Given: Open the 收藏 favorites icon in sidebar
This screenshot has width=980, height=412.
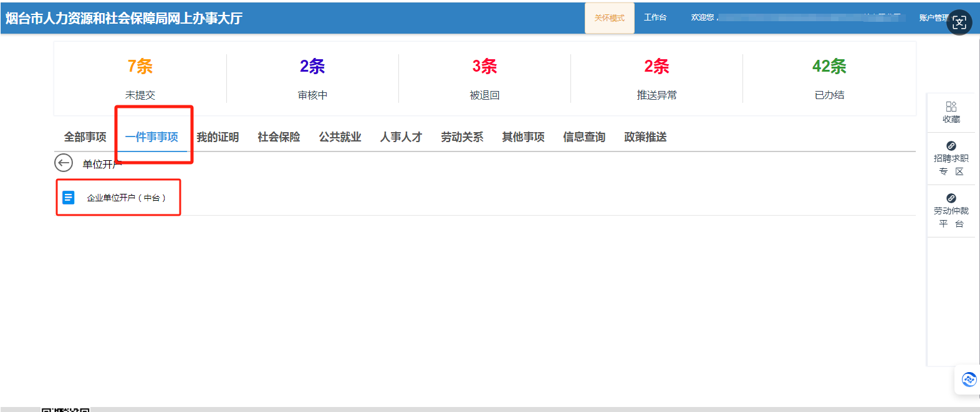Looking at the screenshot, I should [951, 107].
